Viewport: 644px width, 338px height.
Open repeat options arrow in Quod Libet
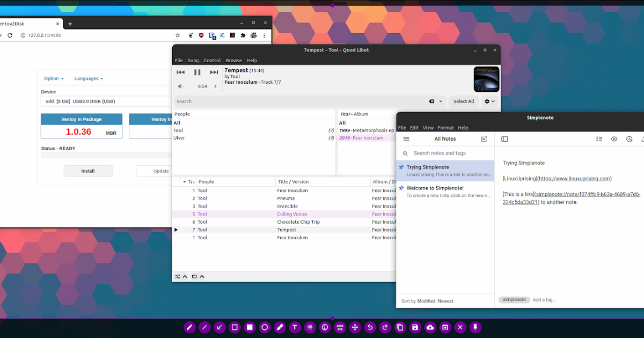click(202, 277)
